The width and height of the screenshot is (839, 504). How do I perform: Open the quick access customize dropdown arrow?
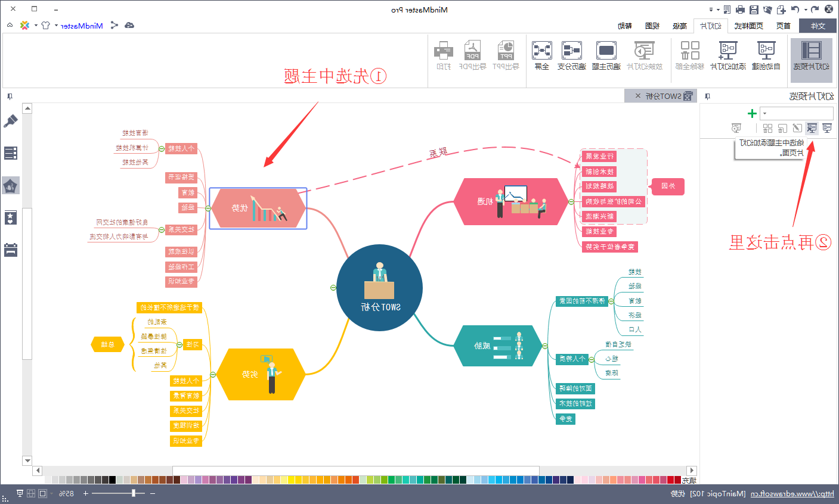coord(711,10)
